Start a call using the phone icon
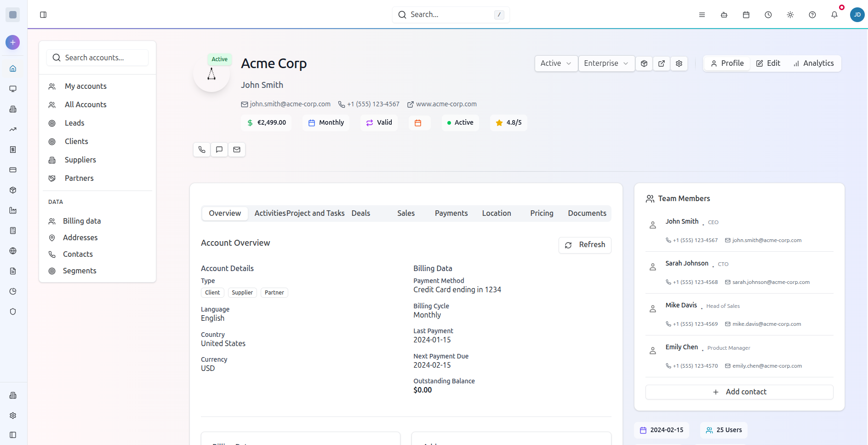 (x=201, y=150)
